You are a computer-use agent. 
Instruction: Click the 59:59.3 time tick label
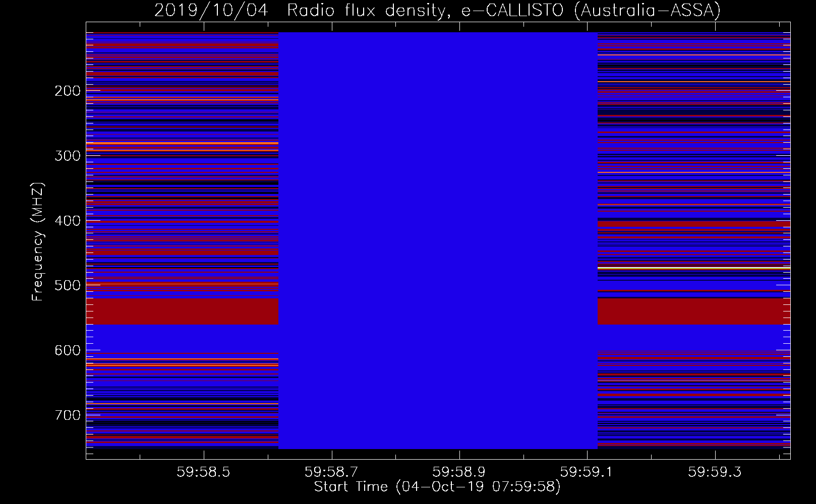pos(715,472)
